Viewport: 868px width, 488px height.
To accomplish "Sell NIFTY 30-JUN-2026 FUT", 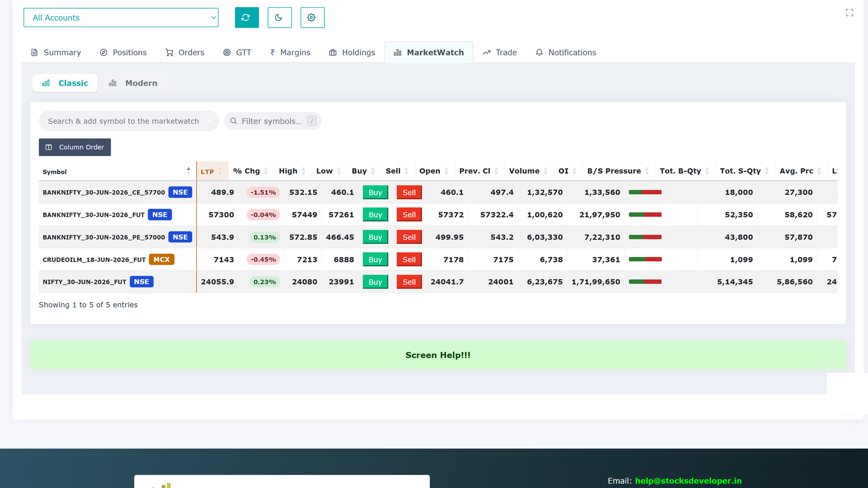I will coord(409,282).
